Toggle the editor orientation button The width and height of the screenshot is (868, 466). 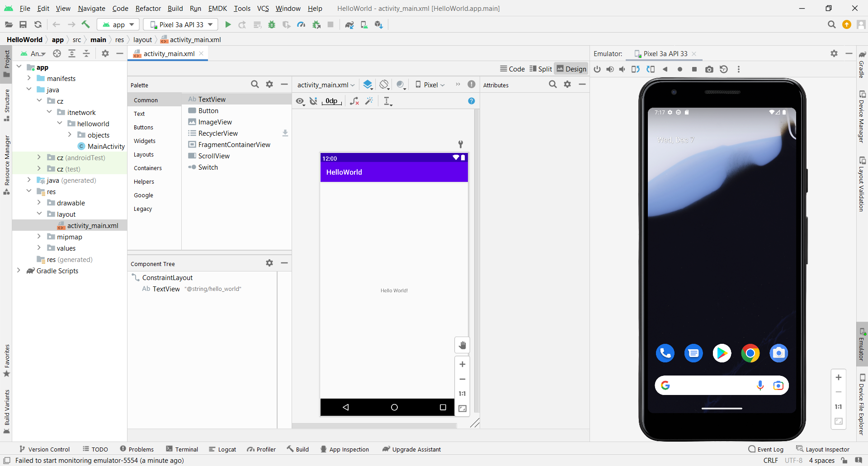tap(384, 85)
